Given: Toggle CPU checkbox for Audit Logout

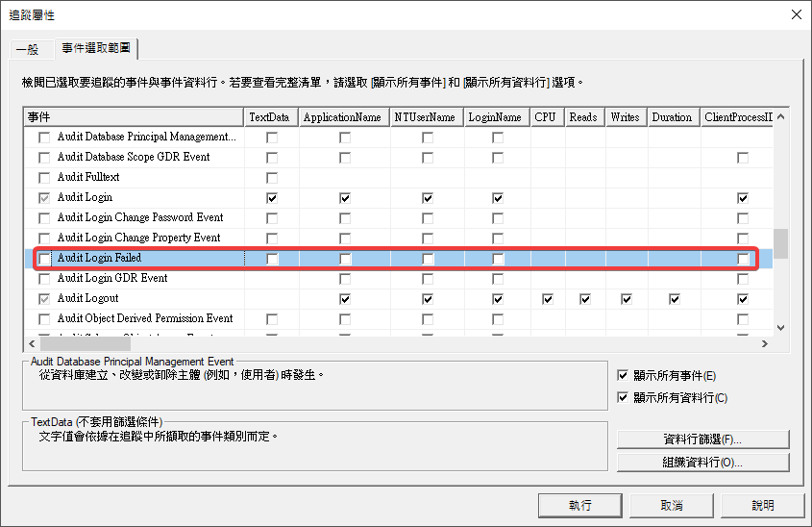Looking at the screenshot, I should point(547,299).
